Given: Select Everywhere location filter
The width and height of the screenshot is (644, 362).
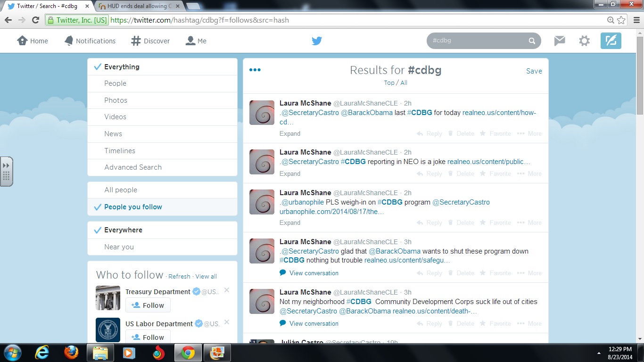Looking at the screenshot, I should pyautogui.click(x=162, y=230).
